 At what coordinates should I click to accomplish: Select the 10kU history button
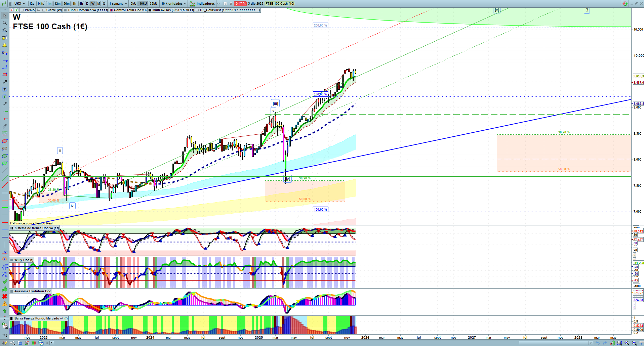(143, 4)
